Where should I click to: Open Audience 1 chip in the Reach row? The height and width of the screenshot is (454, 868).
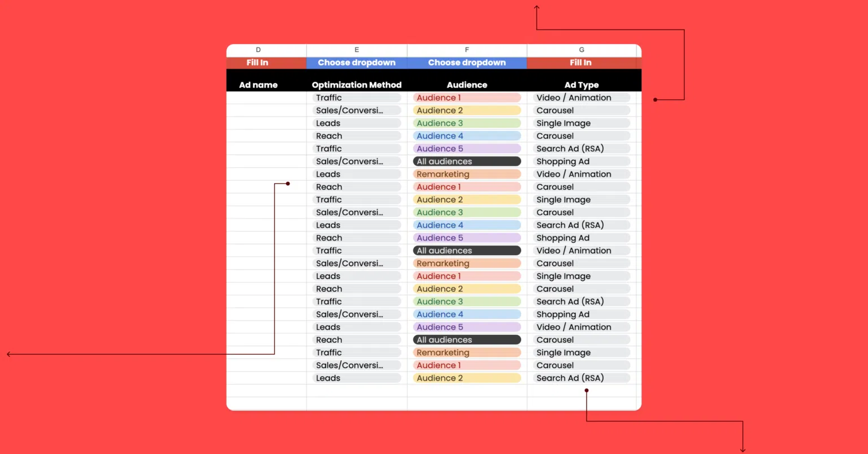click(467, 187)
